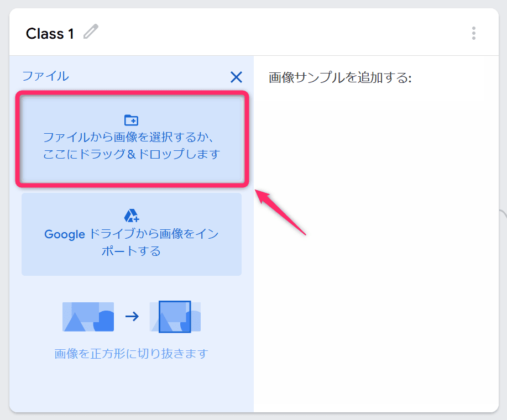Click the red annotation arrow pointing to the upload box
This screenshot has height=420, width=507.
[280, 212]
